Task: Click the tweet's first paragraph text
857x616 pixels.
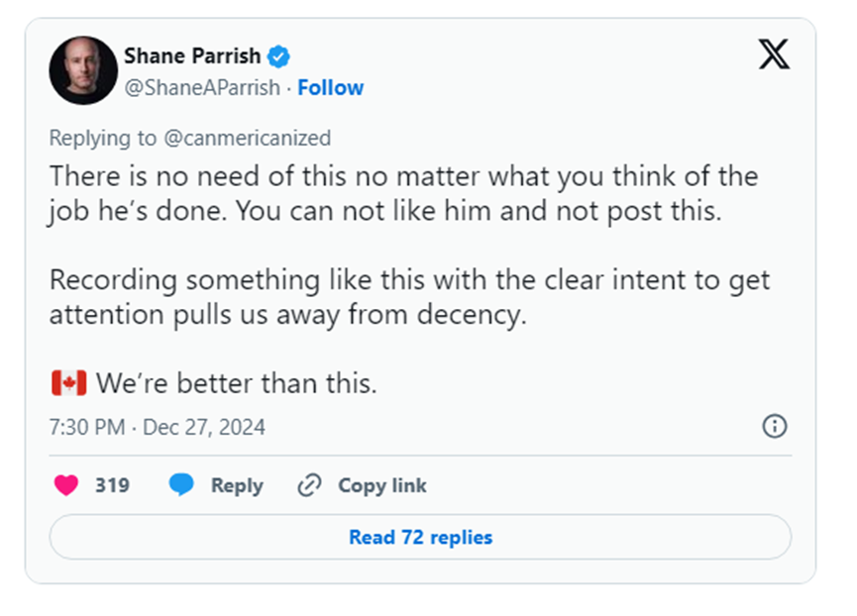Action: pos(404,194)
